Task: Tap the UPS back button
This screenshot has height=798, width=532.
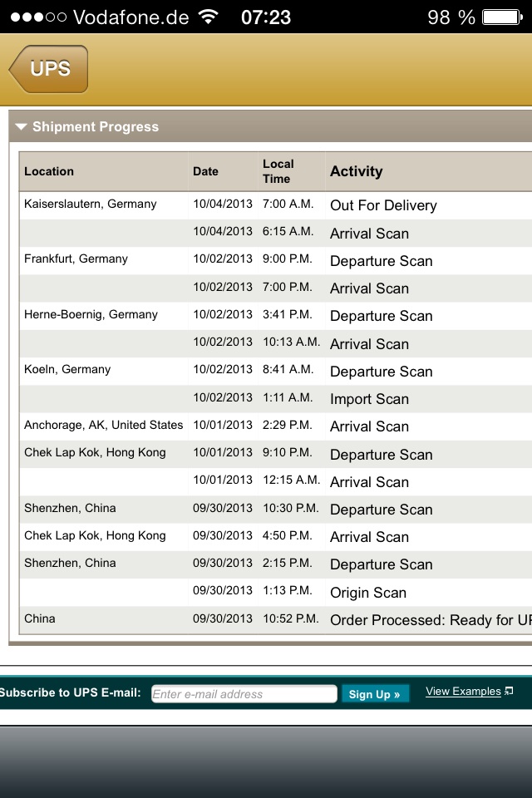Action: [48, 69]
